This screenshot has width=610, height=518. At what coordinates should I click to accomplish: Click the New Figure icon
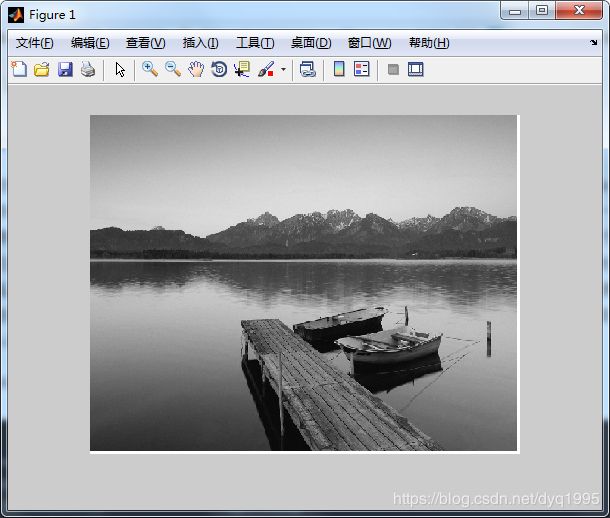tap(19, 70)
